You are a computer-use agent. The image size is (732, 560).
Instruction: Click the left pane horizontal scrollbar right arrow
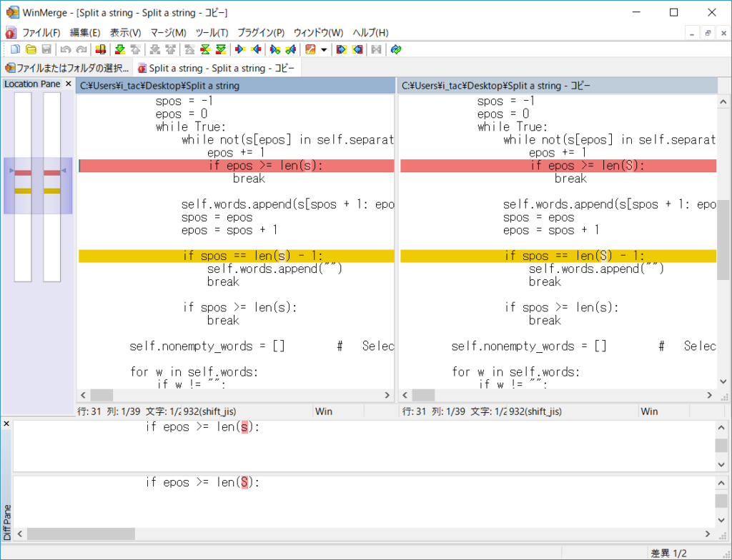tap(387, 395)
